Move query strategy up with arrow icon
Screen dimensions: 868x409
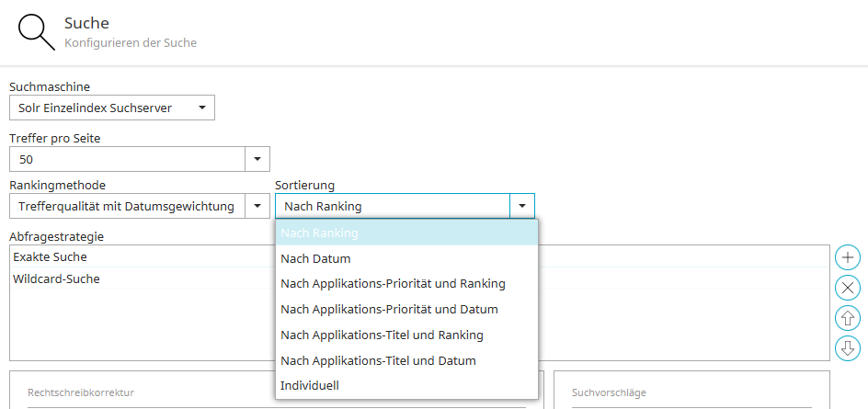(x=847, y=318)
